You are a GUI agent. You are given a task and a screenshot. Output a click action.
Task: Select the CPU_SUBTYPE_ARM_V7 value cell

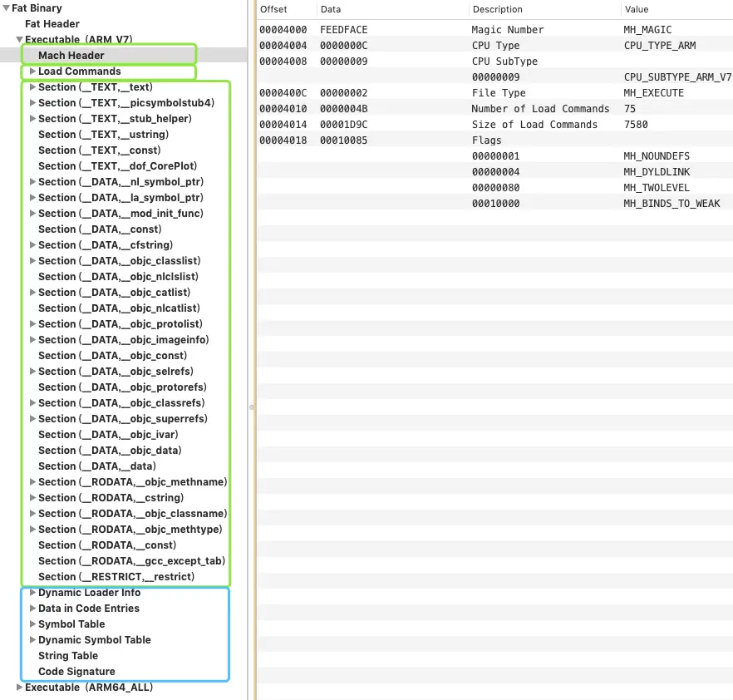[x=677, y=77]
